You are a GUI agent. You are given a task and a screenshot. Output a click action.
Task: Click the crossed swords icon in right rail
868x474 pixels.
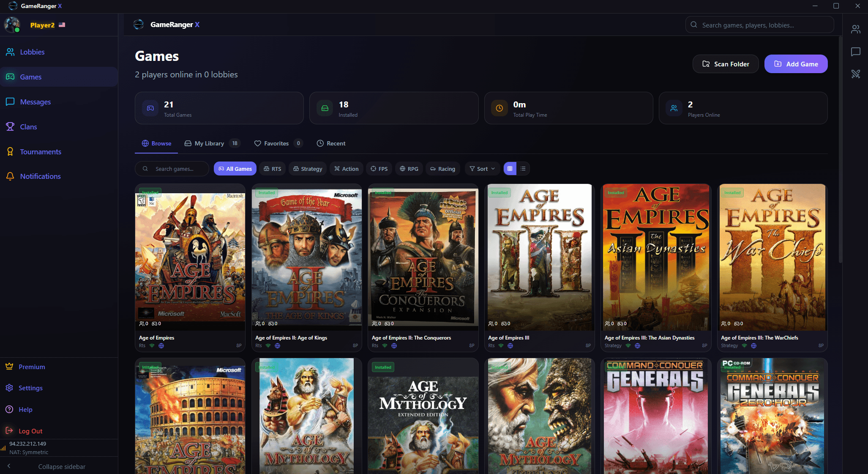(x=856, y=74)
